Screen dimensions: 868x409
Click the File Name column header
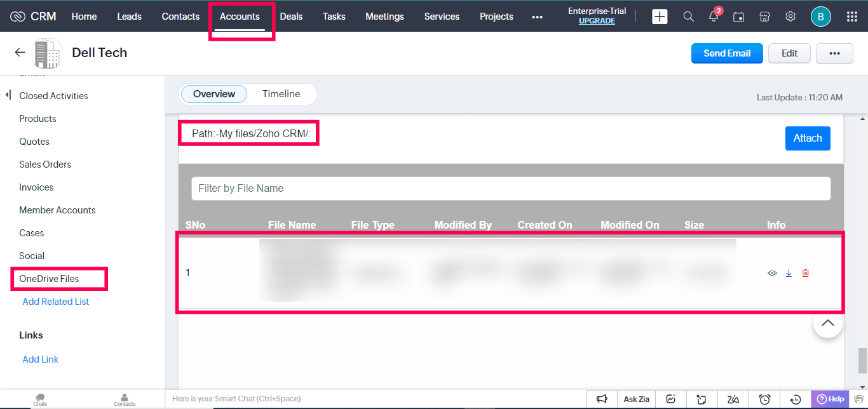[292, 225]
